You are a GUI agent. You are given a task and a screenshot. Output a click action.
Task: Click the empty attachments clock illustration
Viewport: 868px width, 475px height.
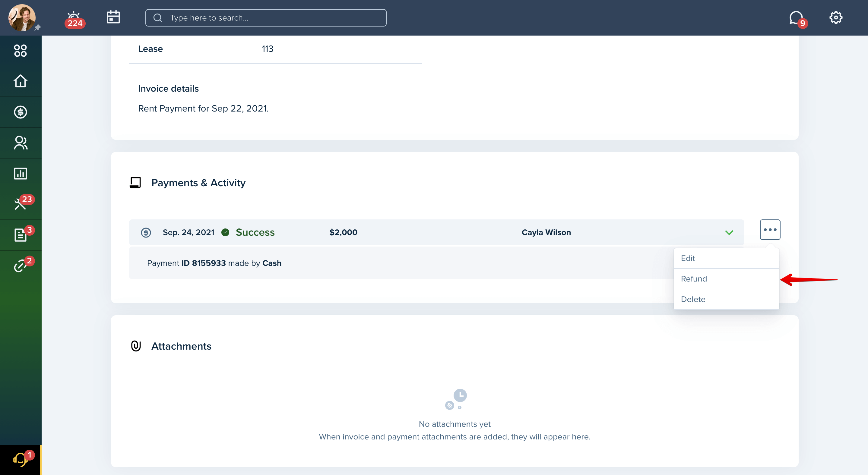[x=456, y=399]
